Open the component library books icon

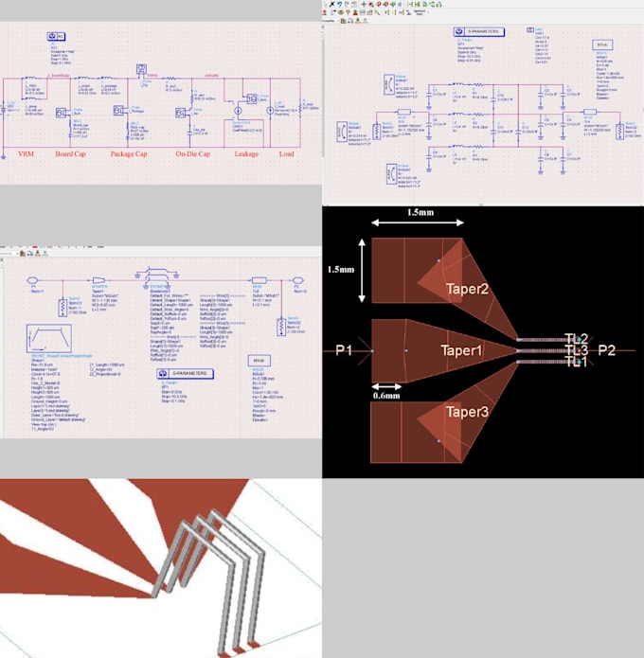tap(344, 21)
